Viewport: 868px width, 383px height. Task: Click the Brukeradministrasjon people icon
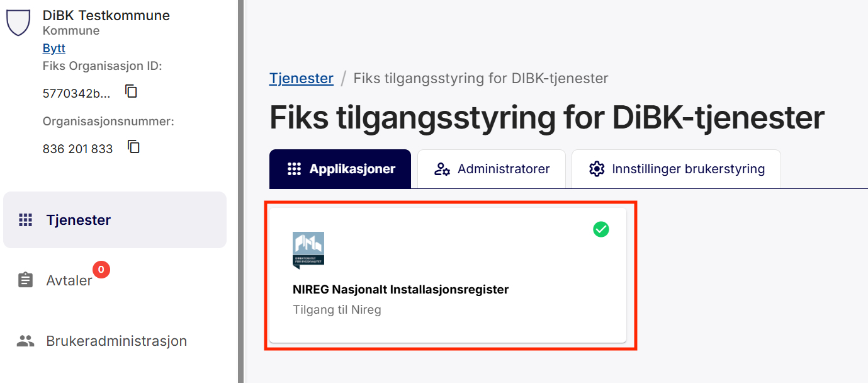point(25,340)
